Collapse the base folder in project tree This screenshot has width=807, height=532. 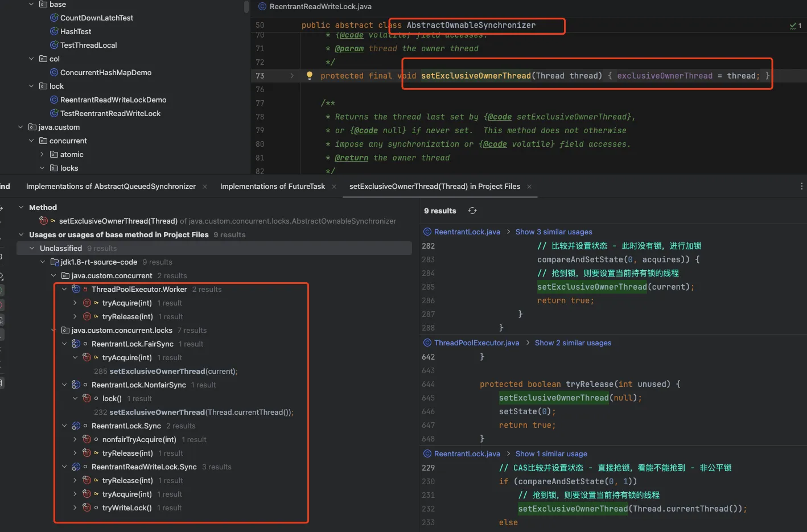coord(32,4)
